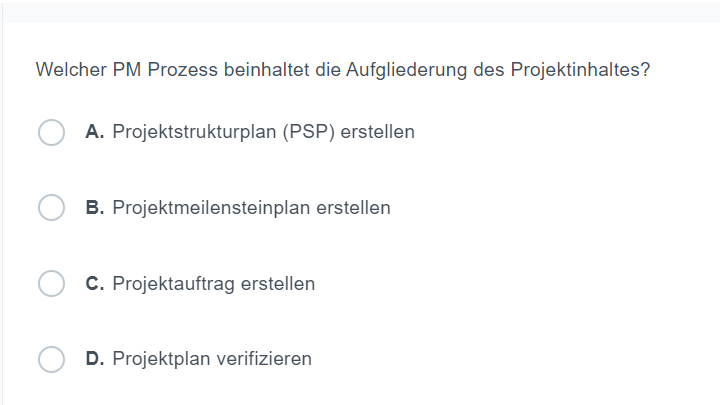Screen dimensions: 720x405
Task: Select radio button for option B
Action: tap(52, 208)
